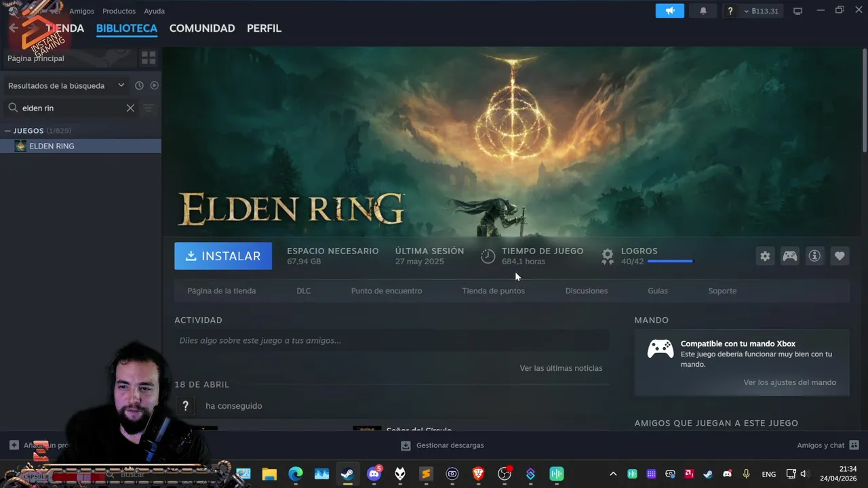Click the Gestionar descargas label
Viewport: 868px width, 488px height.
point(450,445)
